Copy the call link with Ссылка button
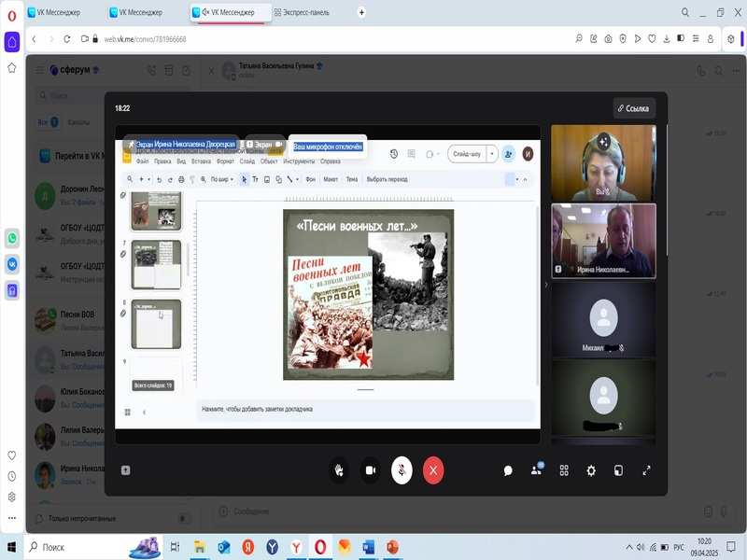 point(634,108)
